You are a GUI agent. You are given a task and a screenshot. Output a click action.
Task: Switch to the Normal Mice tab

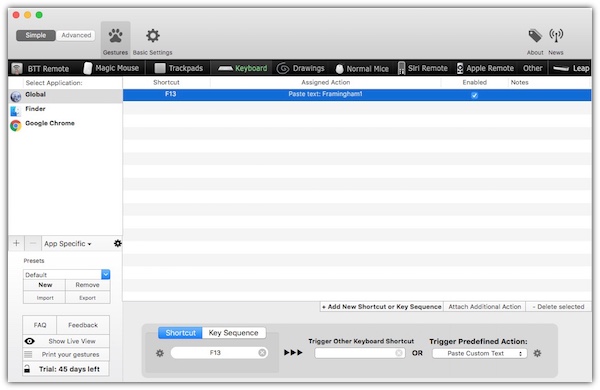click(x=362, y=69)
